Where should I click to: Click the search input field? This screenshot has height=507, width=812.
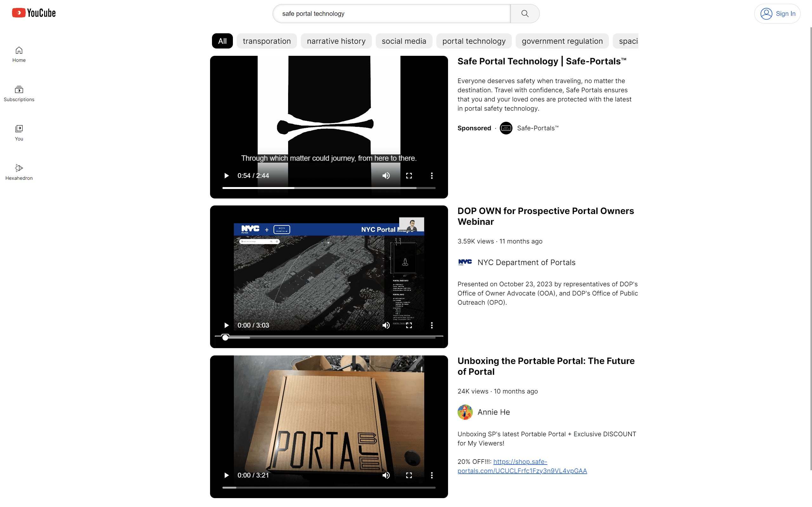point(391,13)
